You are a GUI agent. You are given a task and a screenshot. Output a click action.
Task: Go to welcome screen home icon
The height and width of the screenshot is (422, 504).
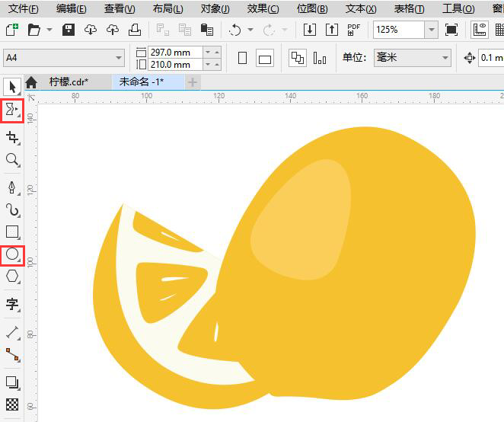pos(31,82)
